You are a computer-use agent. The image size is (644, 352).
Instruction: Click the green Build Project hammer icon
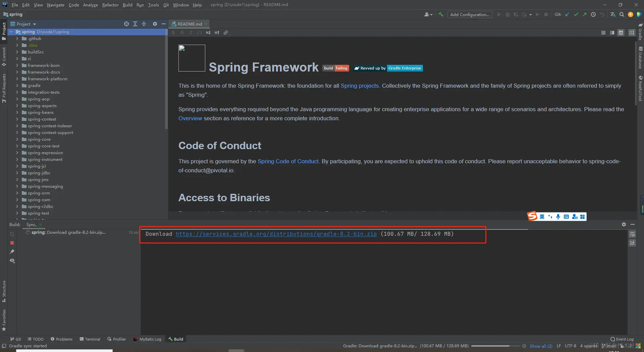coord(441,14)
